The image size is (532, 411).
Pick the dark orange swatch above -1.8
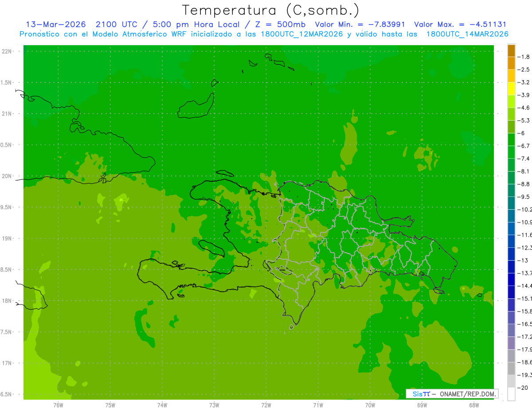click(x=511, y=51)
